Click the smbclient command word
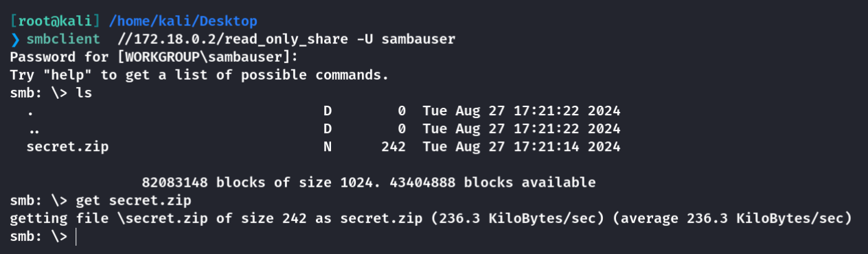This screenshot has width=868, height=254. [x=63, y=39]
